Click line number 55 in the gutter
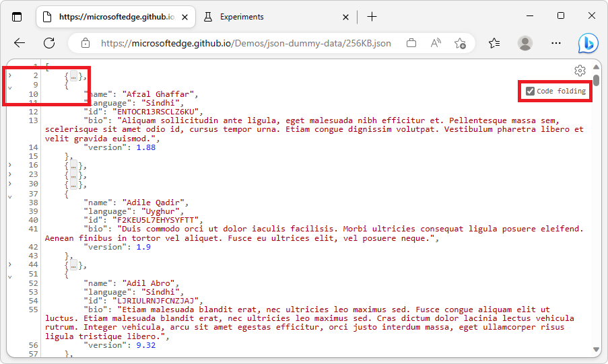The image size is (608, 364). click(34, 310)
